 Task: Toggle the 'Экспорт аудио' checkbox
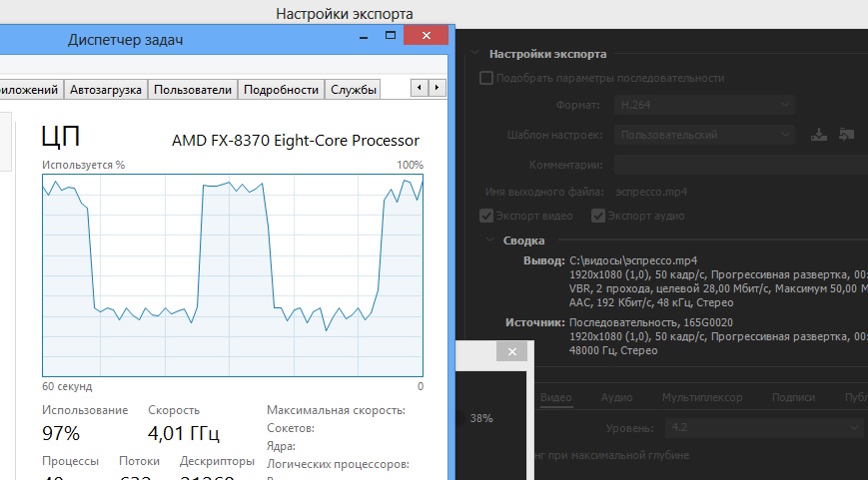(x=598, y=215)
